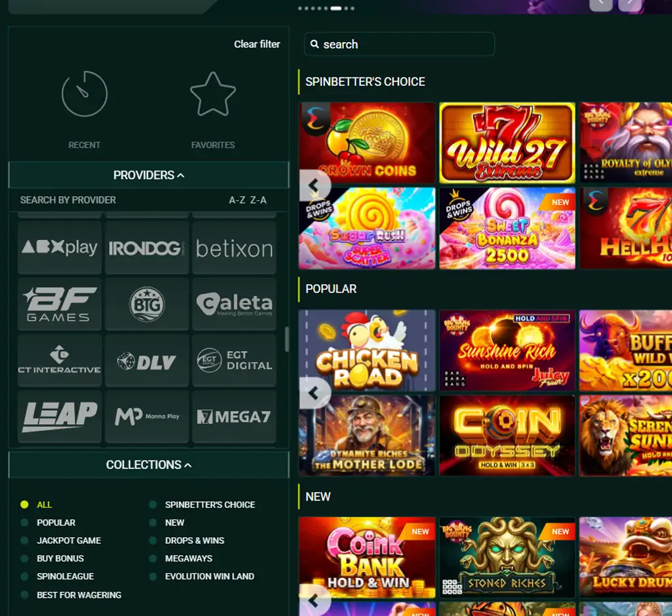Filter by MEGA7 provider logo
672x616 pixels.
point(234,417)
